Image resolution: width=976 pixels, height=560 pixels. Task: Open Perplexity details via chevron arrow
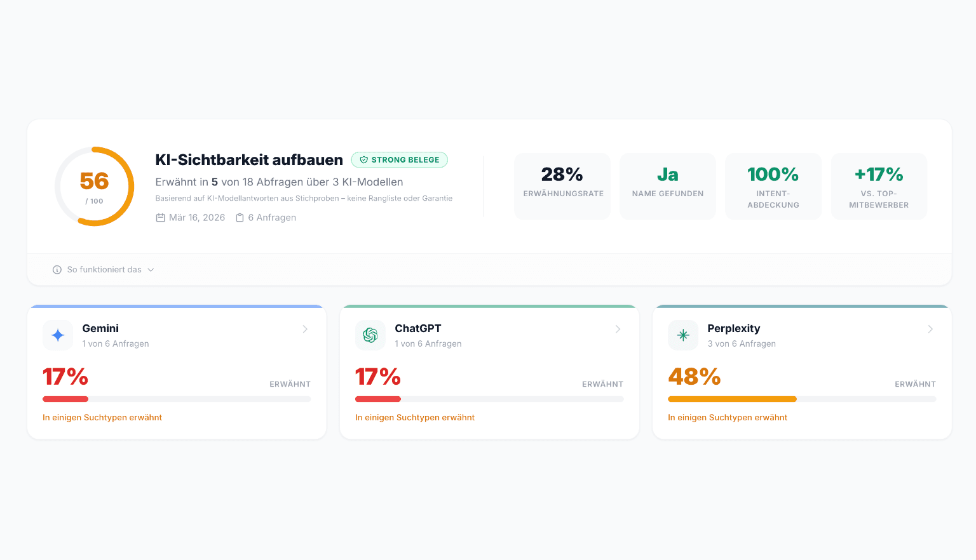click(930, 329)
